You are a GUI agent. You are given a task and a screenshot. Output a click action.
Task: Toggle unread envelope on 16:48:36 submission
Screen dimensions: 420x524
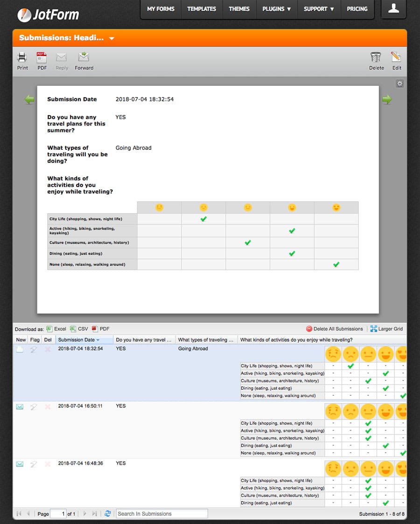[x=20, y=464]
